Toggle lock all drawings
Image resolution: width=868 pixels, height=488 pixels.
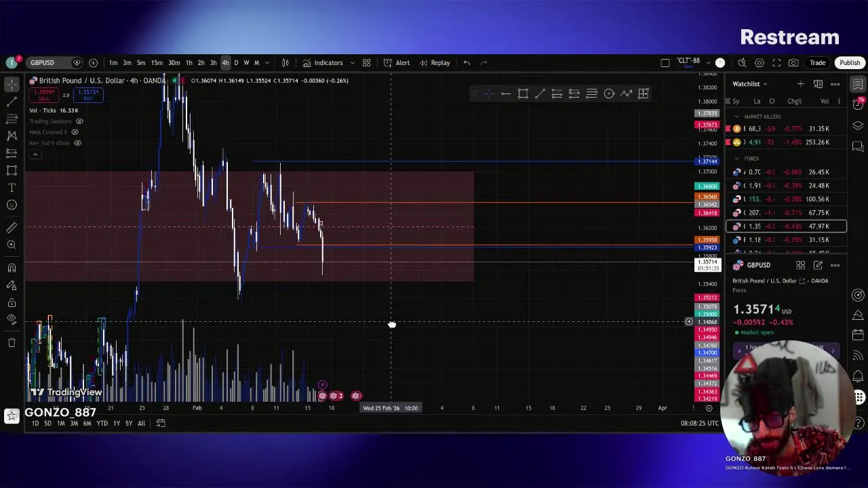tap(12, 302)
